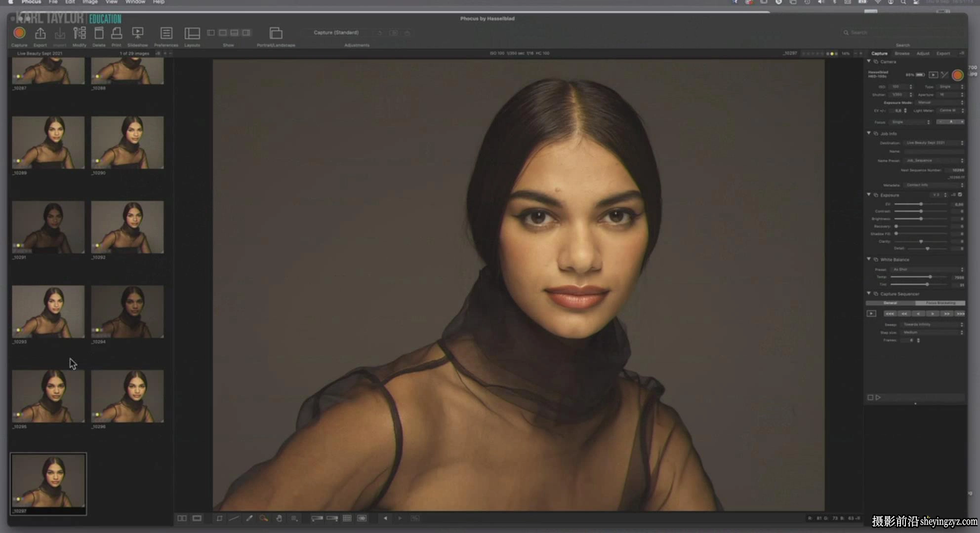
Task: Switch to the Export tab in the right panel
Action: pyautogui.click(x=943, y=53)
